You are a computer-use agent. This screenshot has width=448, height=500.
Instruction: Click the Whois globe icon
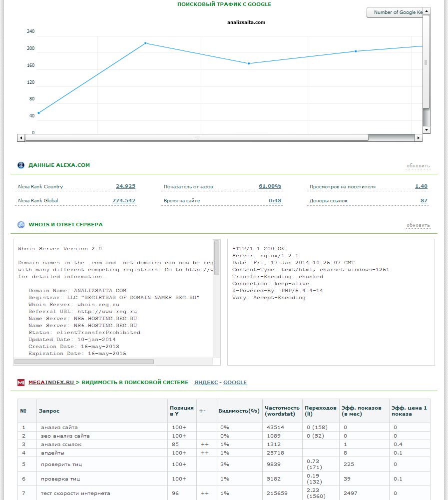pyautogui.click(x=21, y=225)
